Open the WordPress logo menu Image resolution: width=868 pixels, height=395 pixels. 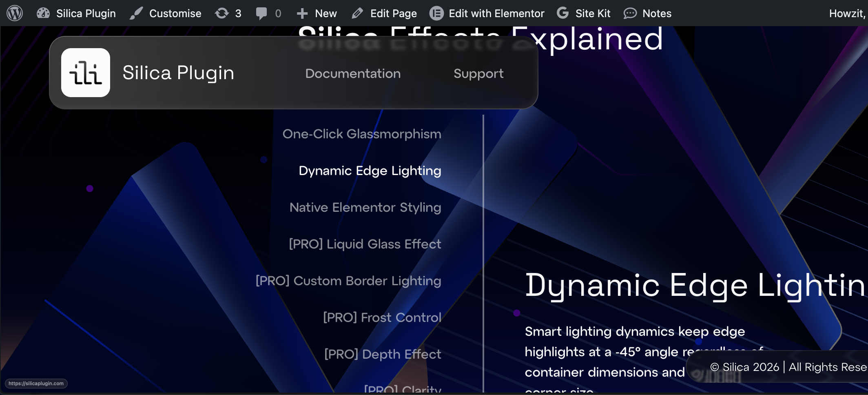tap(15, 13)
